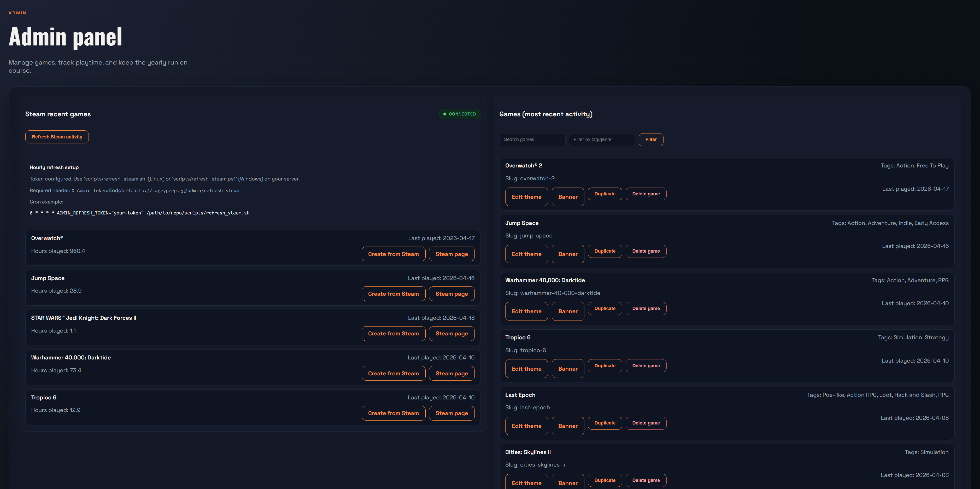Edit theme for Overwatch 2
This screenshot has height=489, width=980.
pyautogui.click(x=526, y=197)
